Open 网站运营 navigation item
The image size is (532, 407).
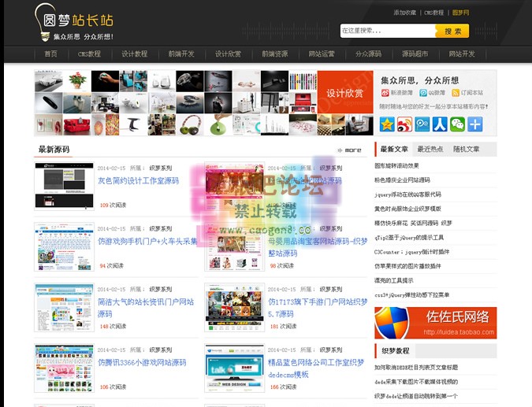(322, 54)
